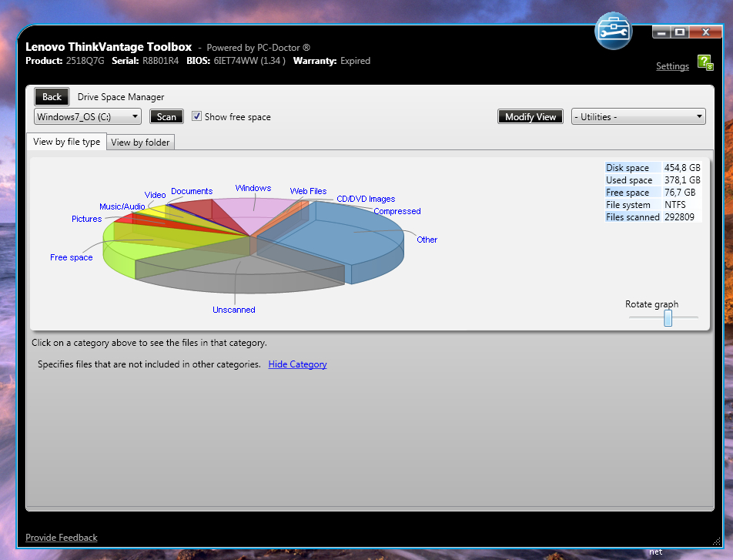
Task: Open the green help icon
Action: tap(705, 62)
